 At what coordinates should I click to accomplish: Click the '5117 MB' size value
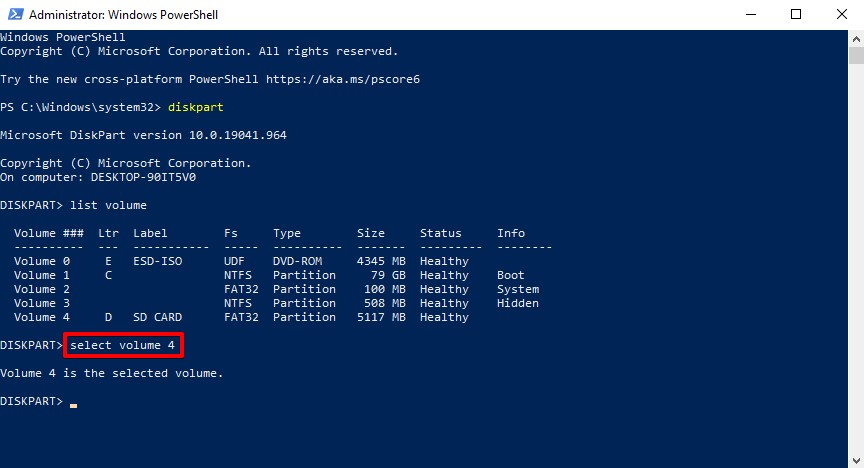381,317
